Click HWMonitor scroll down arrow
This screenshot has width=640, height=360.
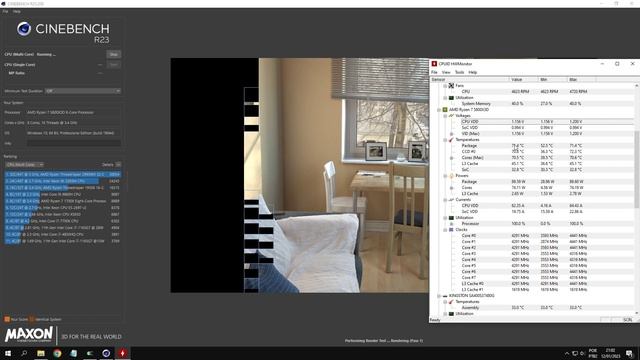pyautogui.click(x=636, y=313)
